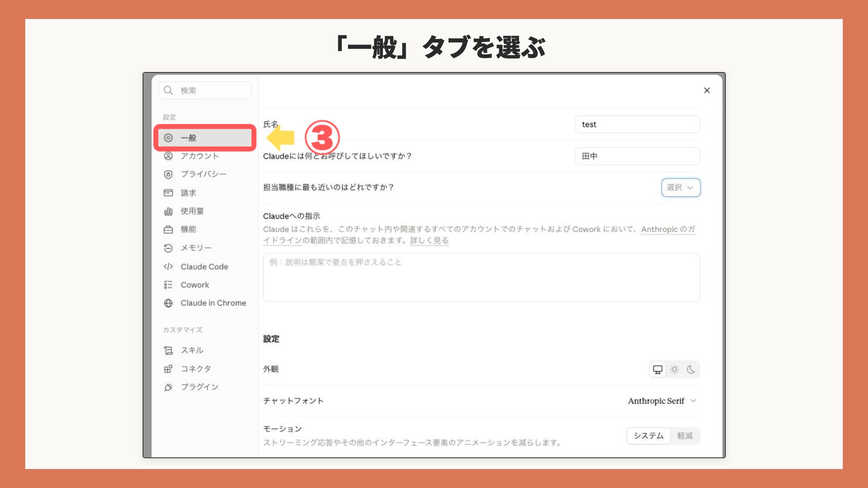Open the Claude Code settings tab
Image resolution: width=868 pixels, height=488 pixels.
(x=205, y=266)
